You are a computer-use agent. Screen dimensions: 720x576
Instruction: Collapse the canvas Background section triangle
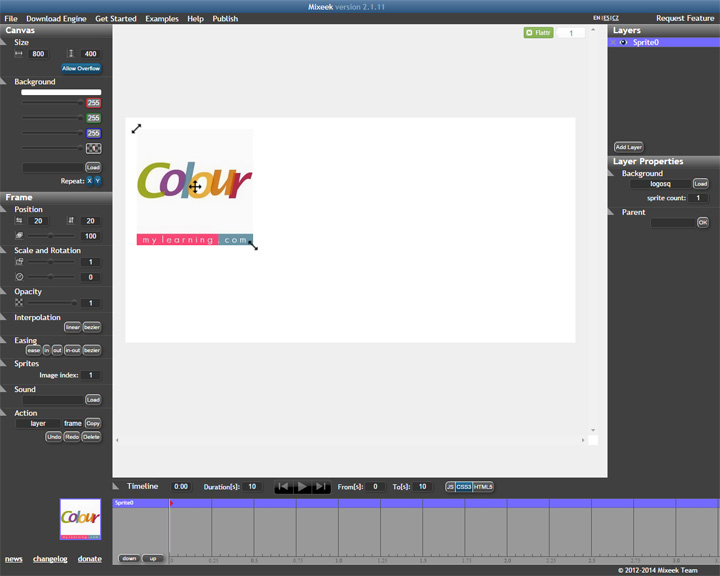(x=3, y=82)
